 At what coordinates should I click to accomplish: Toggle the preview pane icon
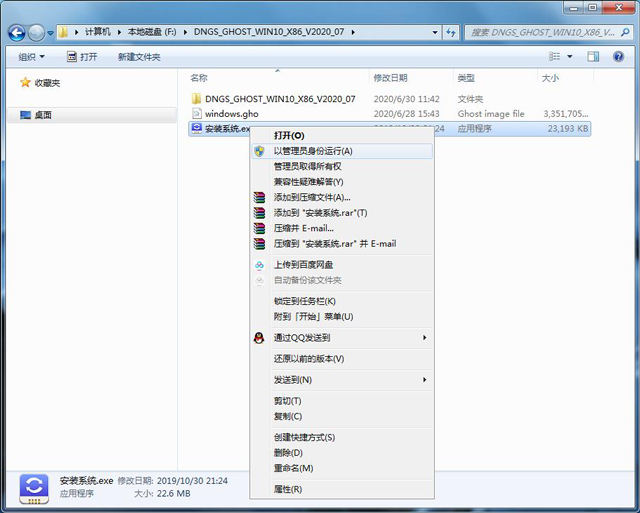coord(593,56)
